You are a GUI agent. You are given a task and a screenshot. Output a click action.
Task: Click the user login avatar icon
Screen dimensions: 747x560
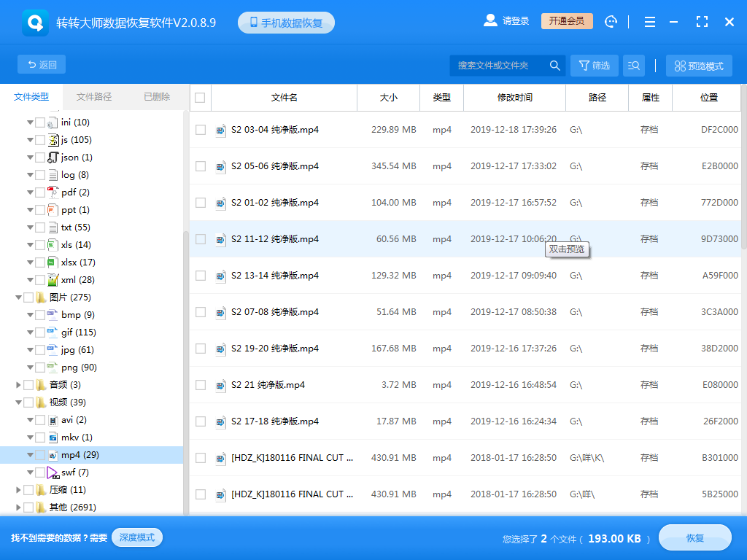coord(490,20)
